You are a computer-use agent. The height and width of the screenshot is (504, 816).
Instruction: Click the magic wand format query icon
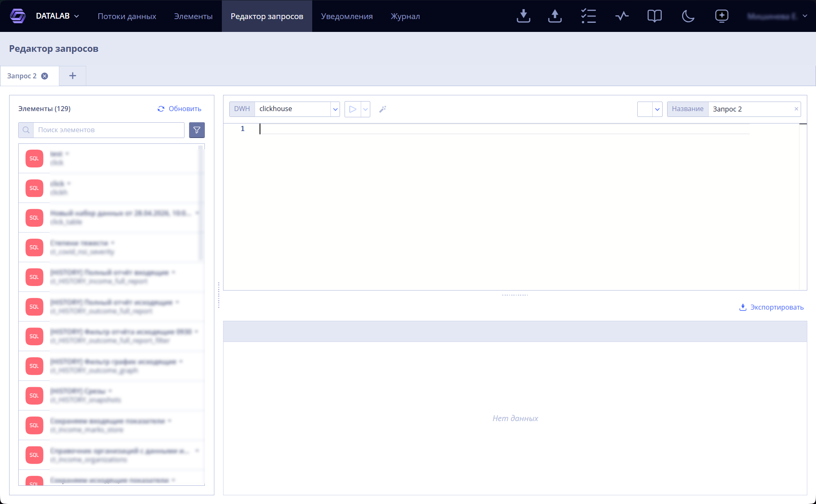383,109
